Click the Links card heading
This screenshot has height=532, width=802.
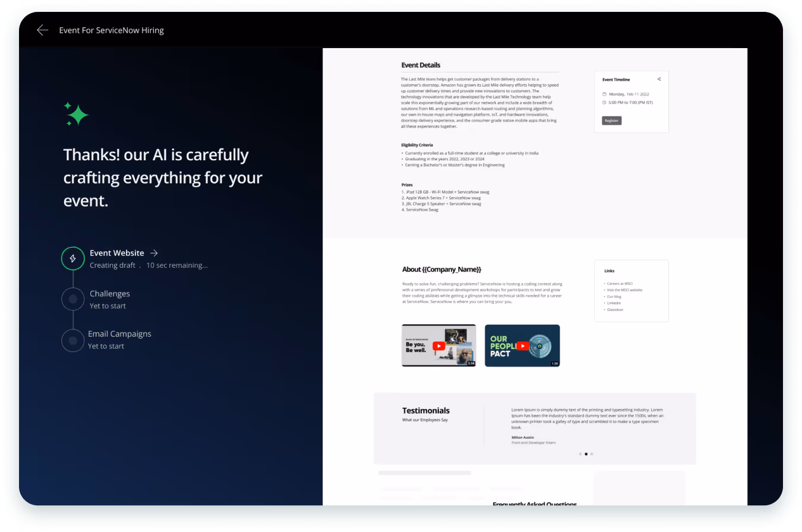[x=610, y=271]
